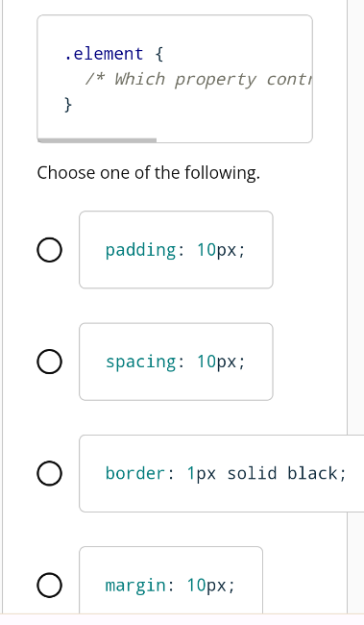Click the closing brace in the code block
Image resolution: width=364 pixels, height=625 pixels.
68,105
